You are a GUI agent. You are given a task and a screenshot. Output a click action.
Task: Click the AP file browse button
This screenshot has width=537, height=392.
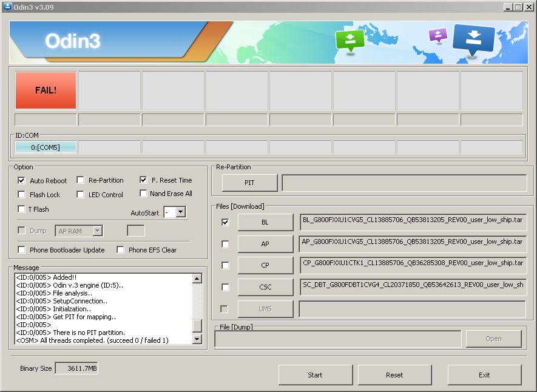(265, 244)
